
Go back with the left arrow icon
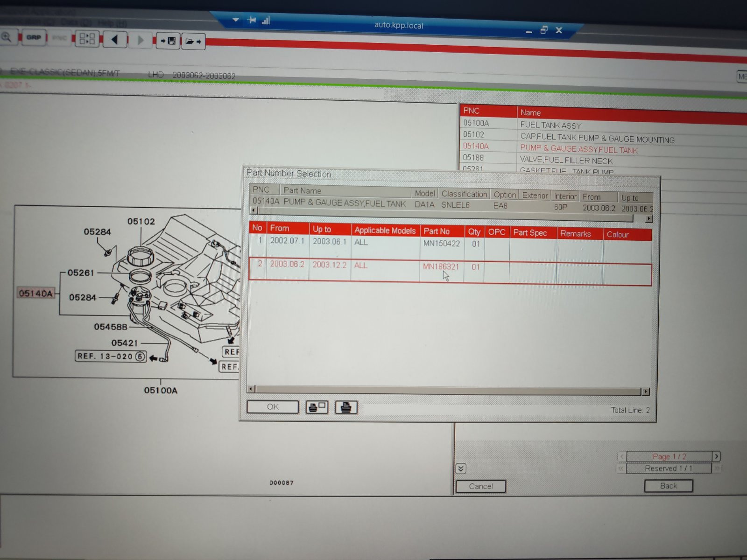[114, 40]
